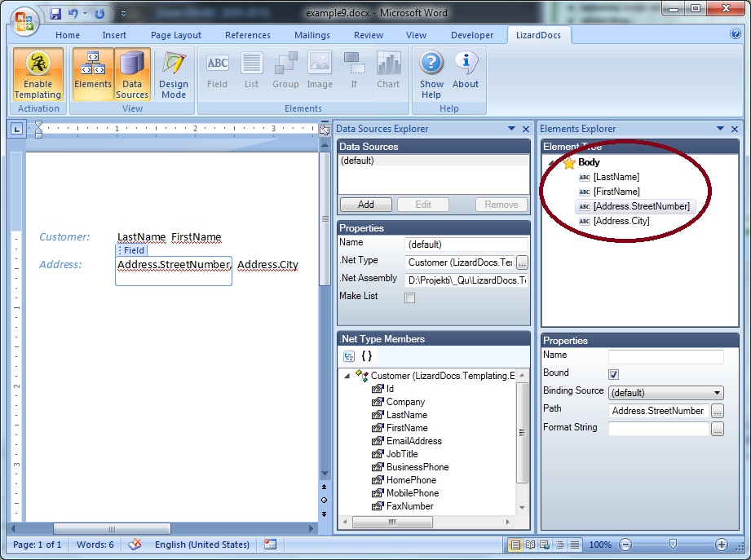Undo last action in quick access toolbar
Image resolution: width=751 pixels, height=560 pixels.
pyautogui.click(x=73, y=14)
